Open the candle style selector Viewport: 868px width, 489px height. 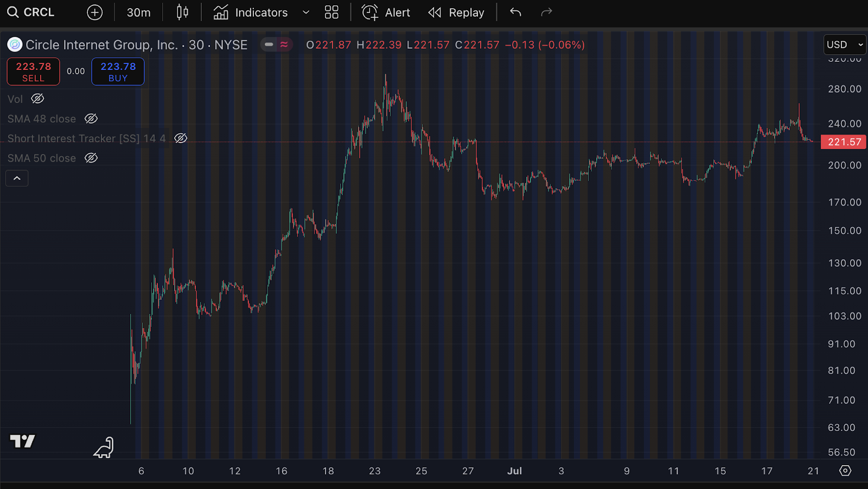182,12
